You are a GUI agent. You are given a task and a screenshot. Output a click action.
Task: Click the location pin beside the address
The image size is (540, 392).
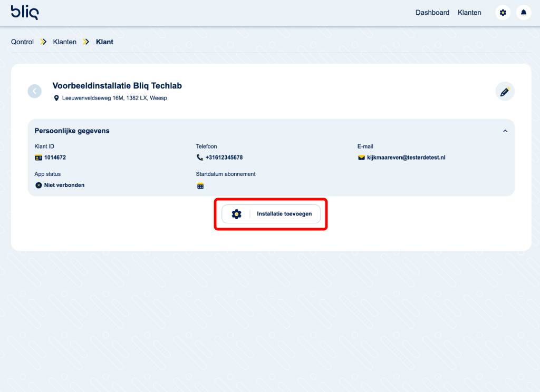tap(56, 98)
